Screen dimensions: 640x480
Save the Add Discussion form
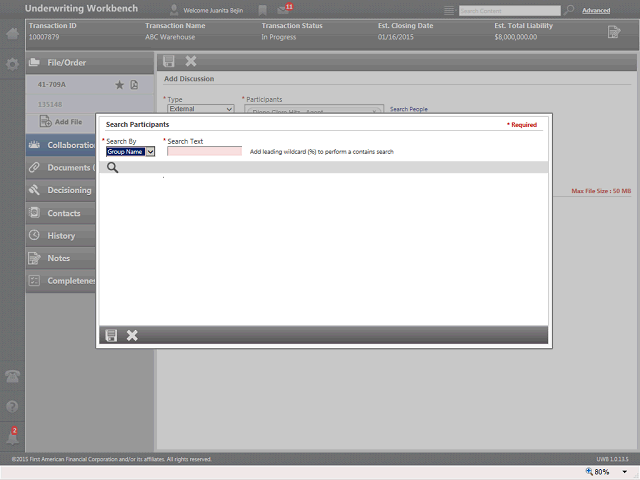click(x=169, y=61)
